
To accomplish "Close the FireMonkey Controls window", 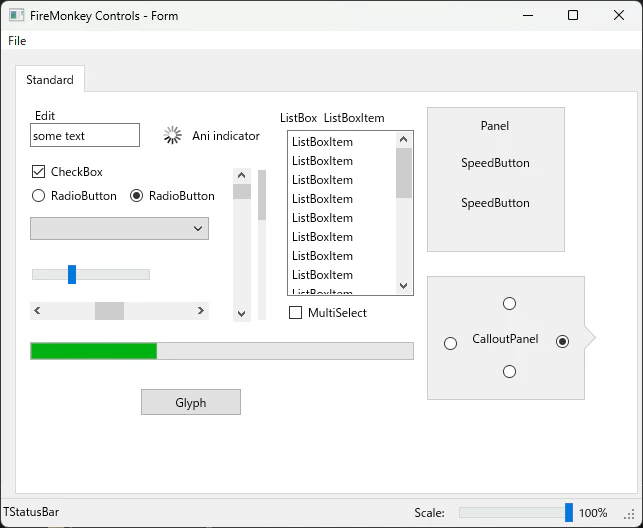I will [619, 16].
